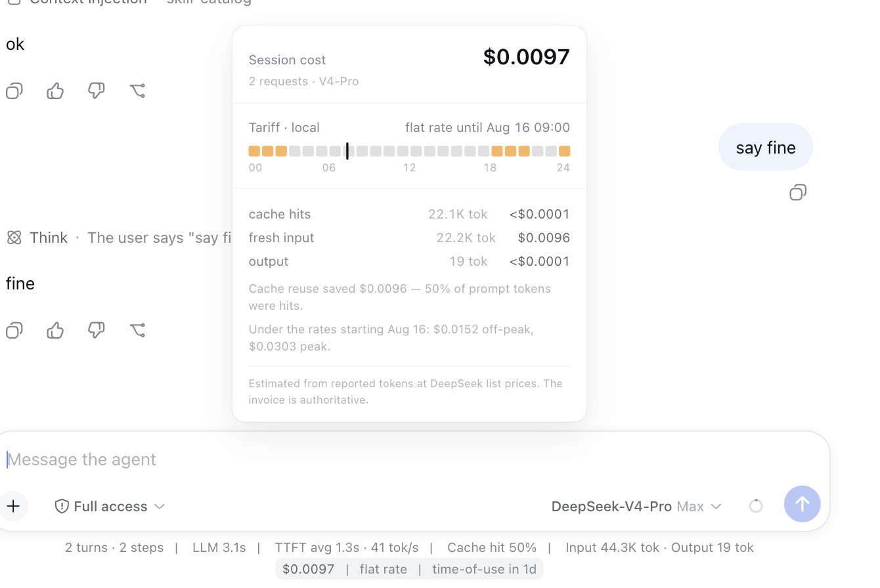Click the "cache hits" cost row

click(409, 214)
